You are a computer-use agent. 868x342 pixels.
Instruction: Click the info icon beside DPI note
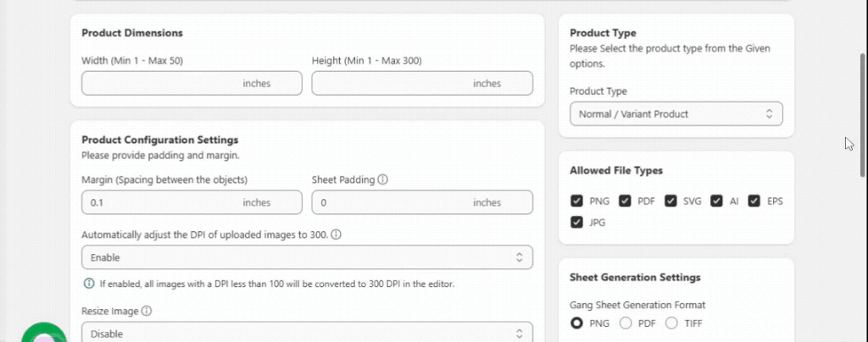tap(88, 284)
